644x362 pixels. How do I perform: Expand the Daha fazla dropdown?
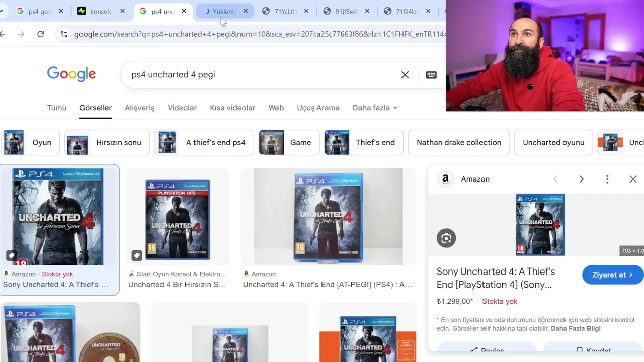[375, 108]
